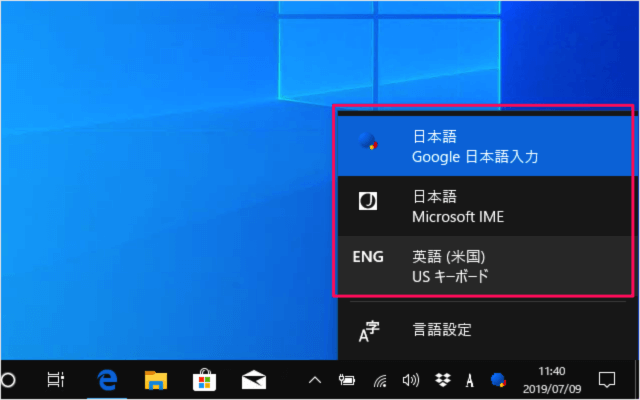Open the Action Center notifications icon

[x=607, y=380]
